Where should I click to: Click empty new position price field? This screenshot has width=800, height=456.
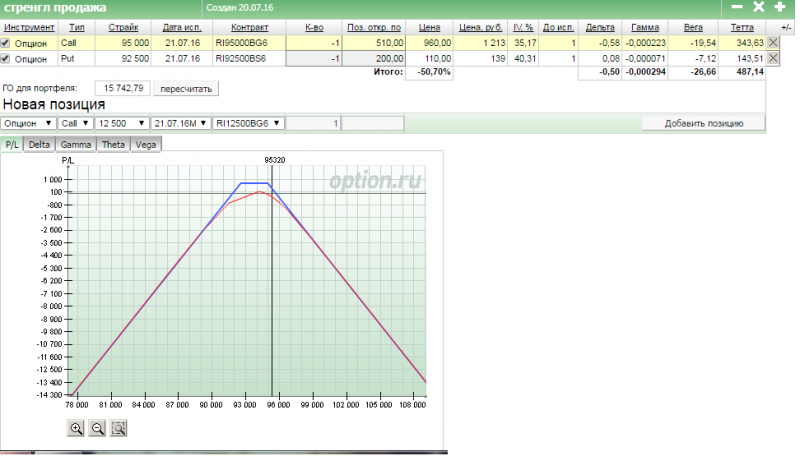click(372, 123)
